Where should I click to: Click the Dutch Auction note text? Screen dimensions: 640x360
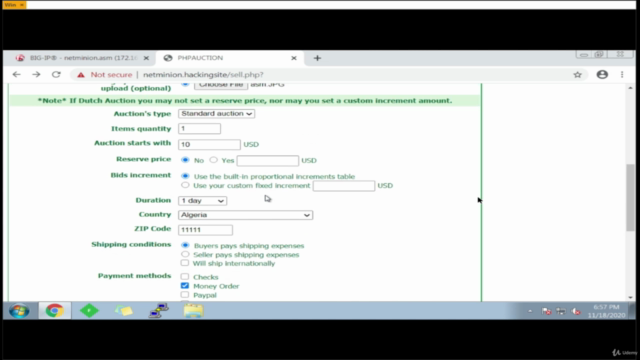pos(245,101)
